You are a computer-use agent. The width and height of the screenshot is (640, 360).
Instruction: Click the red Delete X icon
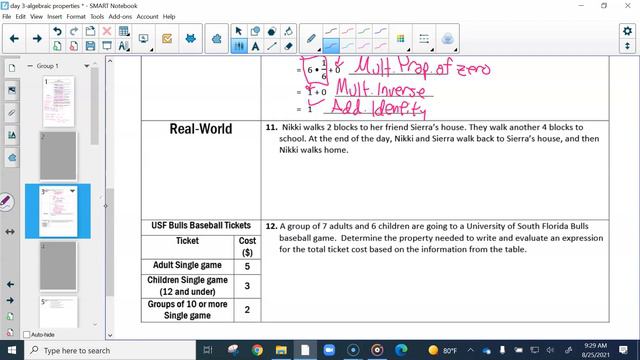click(107, 31)
